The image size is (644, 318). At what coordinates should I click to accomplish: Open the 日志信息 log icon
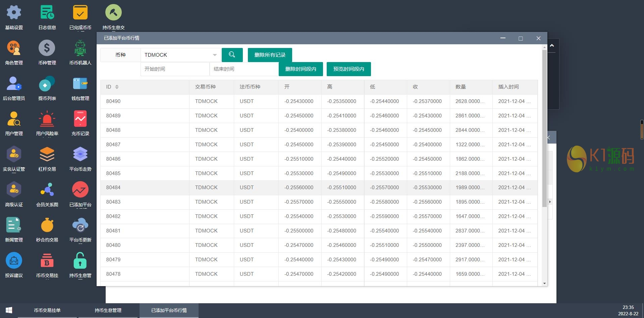(x=47, y=13)
